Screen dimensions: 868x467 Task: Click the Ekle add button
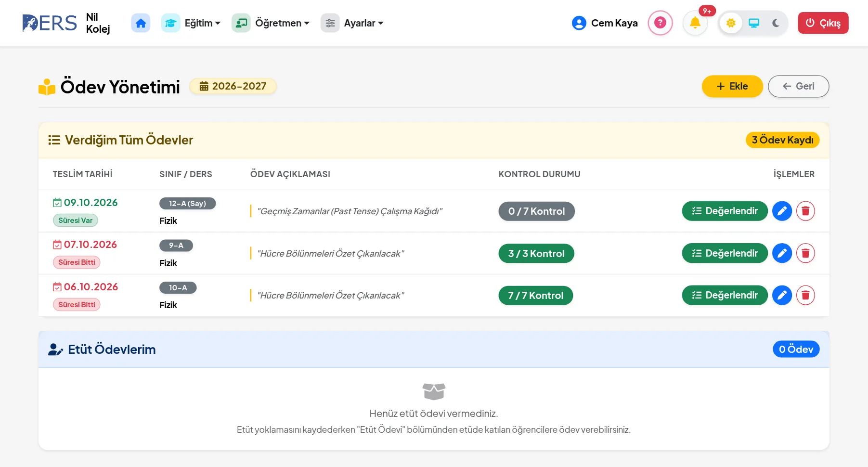(732, 86)
